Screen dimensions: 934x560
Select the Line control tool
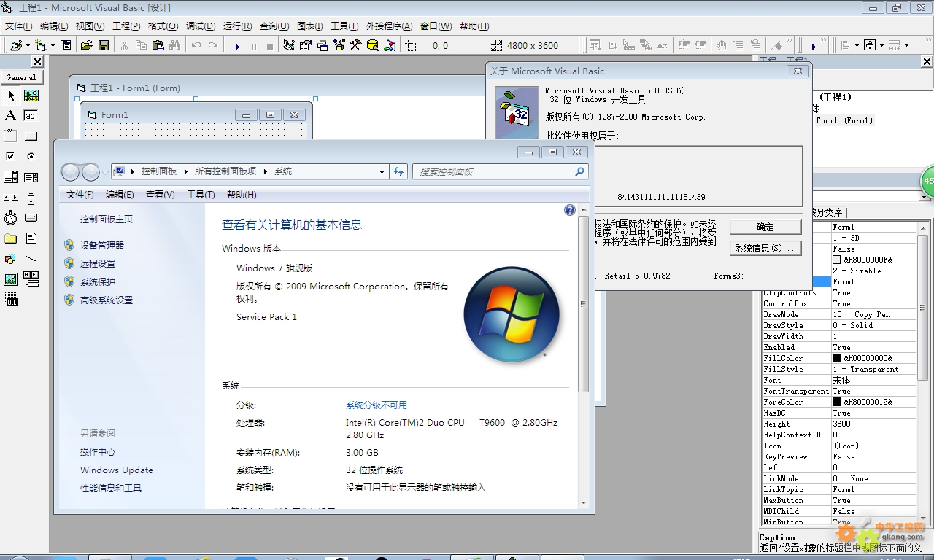(31, 259)
